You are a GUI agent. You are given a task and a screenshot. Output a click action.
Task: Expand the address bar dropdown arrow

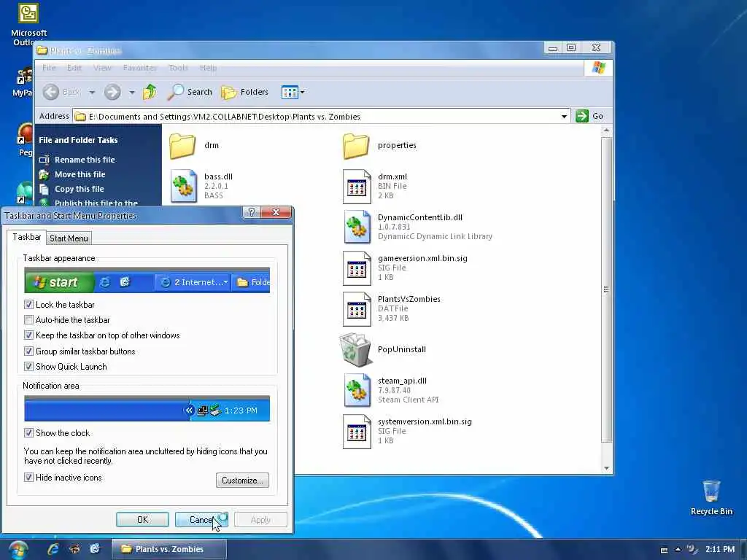[564, 116]
